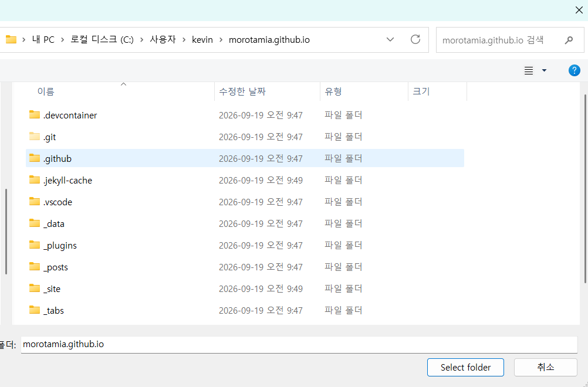The image size is (588, 387).
Task: Click the right vertical scrollbar of file list
Action: (586, 187)
